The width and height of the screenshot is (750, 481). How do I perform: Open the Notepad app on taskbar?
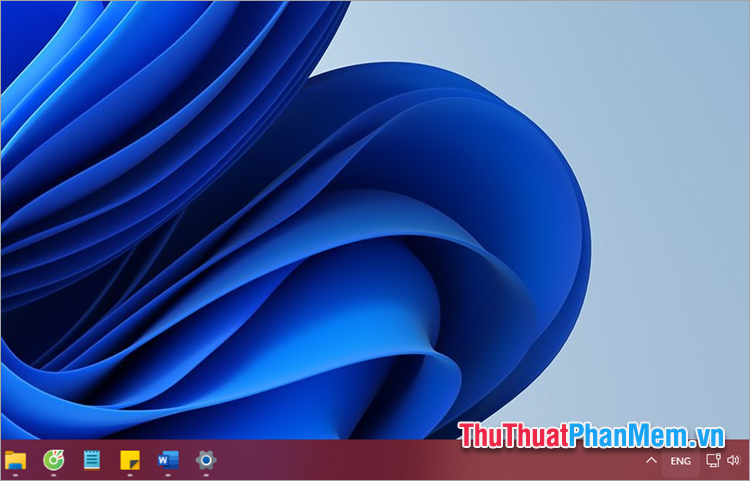click(91, 460)
